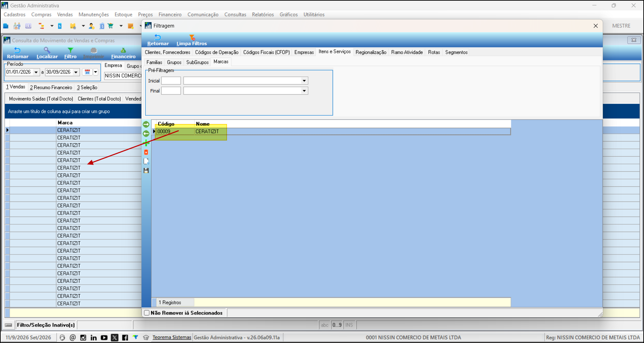Image resolution: width=644 pixels, height=343 pixels.
Task: Switch to 2 Resumo Financeiro tab
Action: [51, 88]
